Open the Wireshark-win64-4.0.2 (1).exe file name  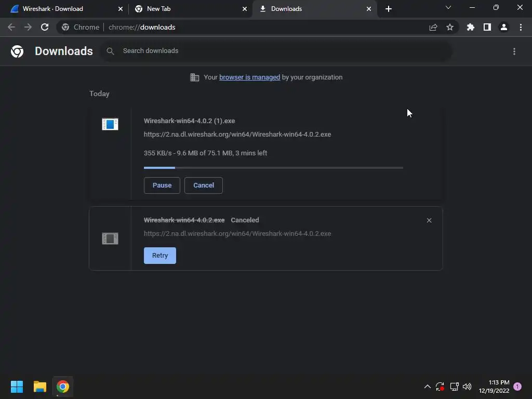click(189, 121)
